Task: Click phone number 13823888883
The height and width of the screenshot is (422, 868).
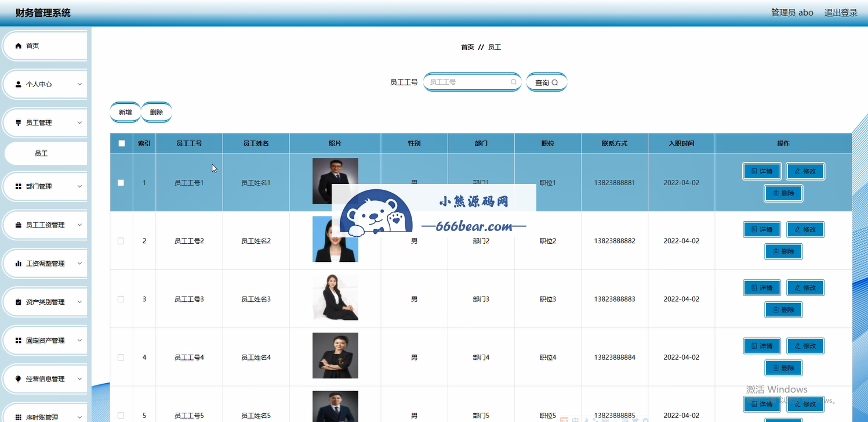Action: tap(615, 299)
